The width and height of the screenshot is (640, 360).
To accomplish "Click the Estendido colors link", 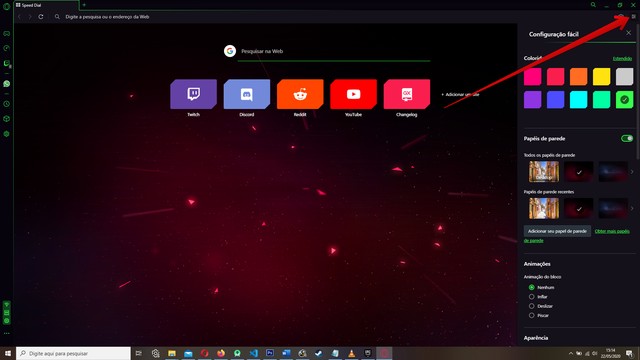I will (x=622, y=59).
